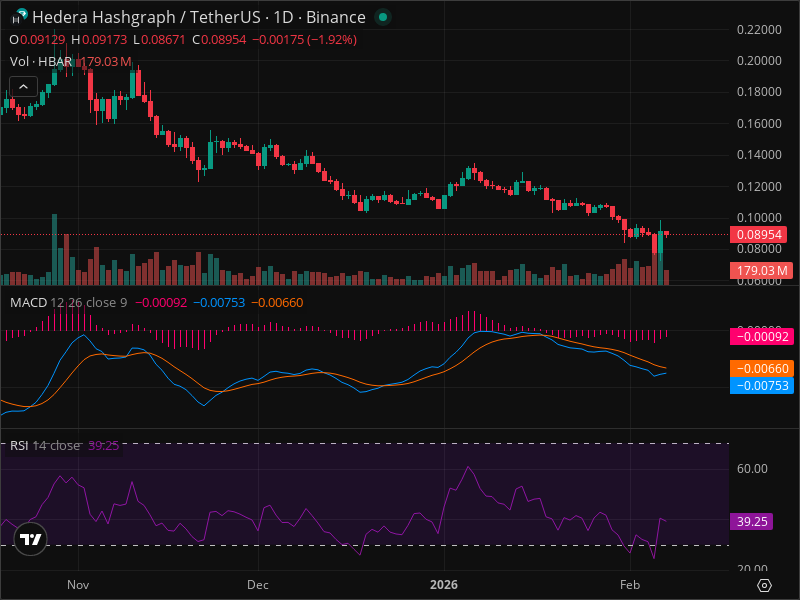This screenshot has width=800, height=600.
Task: Click the 60.00 RSI axis label
Action: point(752,469)
